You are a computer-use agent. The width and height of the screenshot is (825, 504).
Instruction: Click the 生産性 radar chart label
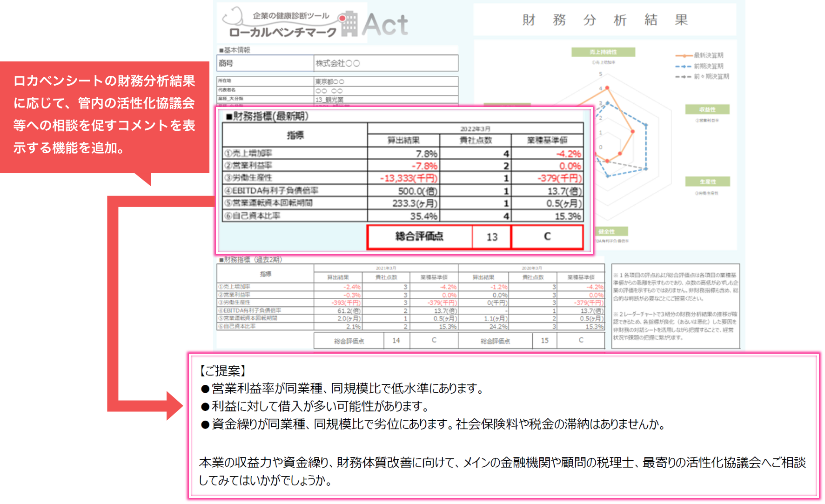[x=707, y=181]
